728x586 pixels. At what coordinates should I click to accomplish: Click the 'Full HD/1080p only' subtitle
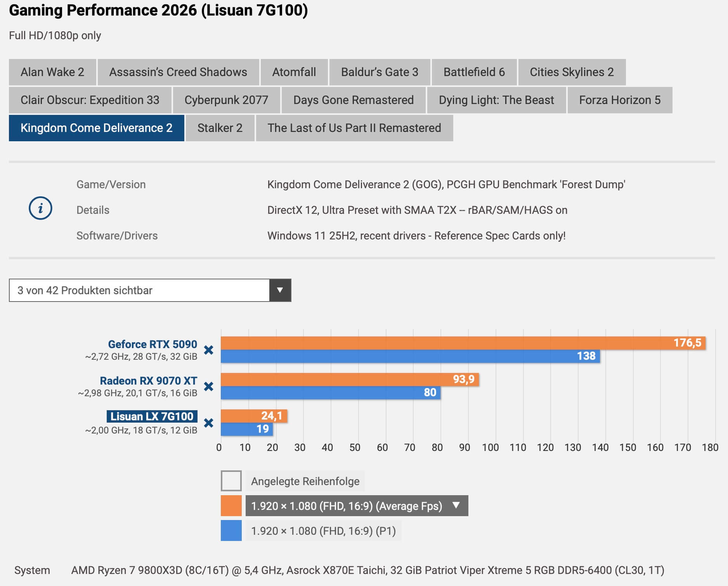tap(55, 36)
